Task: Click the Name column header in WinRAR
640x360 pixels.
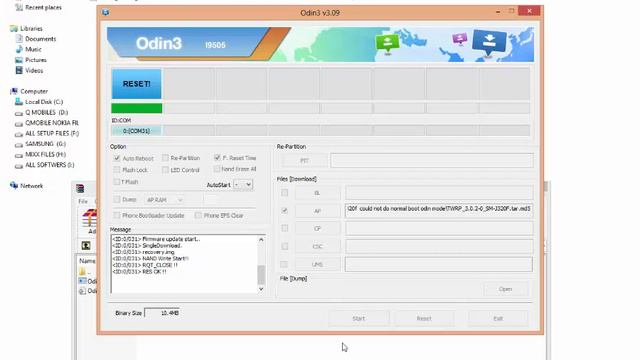Action: coord(87,260)
